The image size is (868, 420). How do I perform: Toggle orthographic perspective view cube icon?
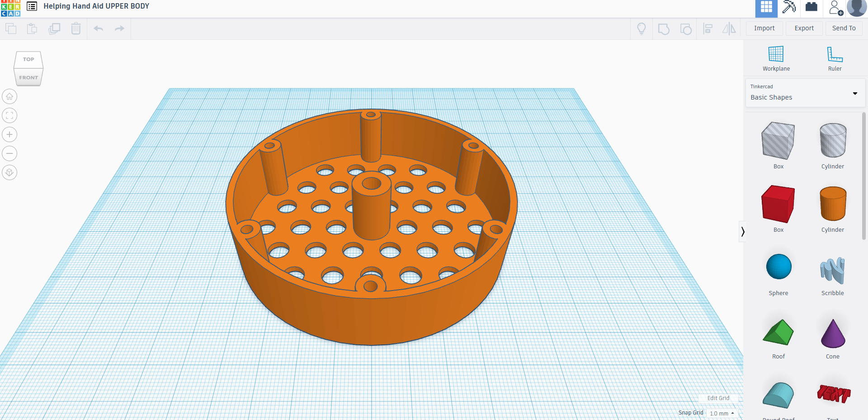[x=9, y=172]
